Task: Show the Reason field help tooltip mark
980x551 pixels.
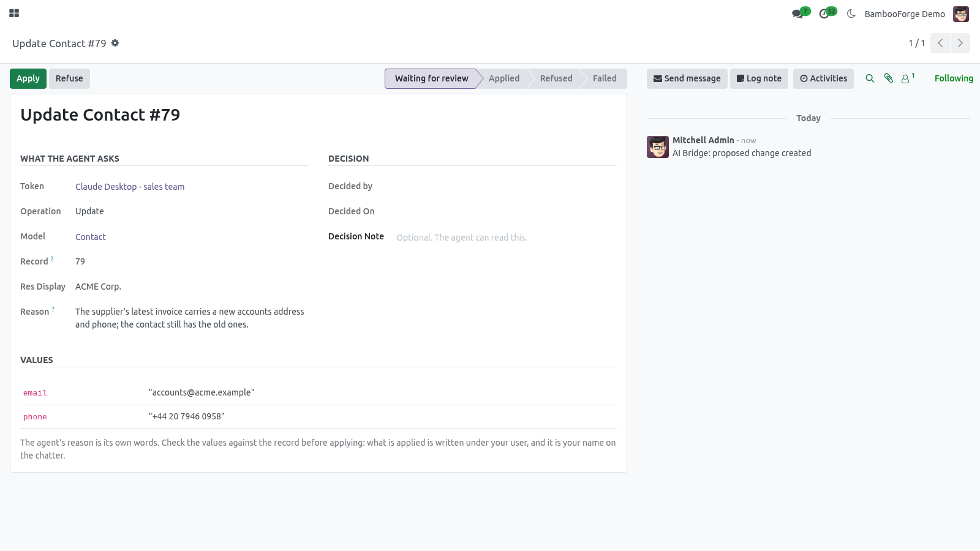Action: pos(53,309)
